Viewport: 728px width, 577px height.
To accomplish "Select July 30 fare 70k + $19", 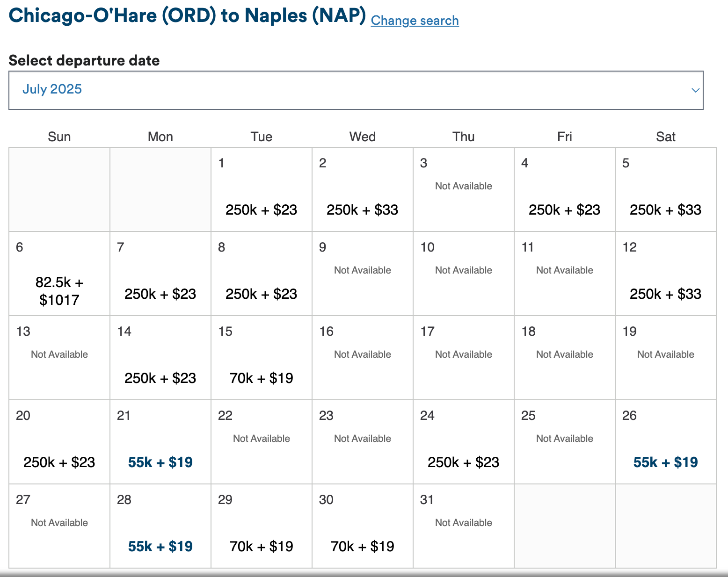I will pos(362,547).
